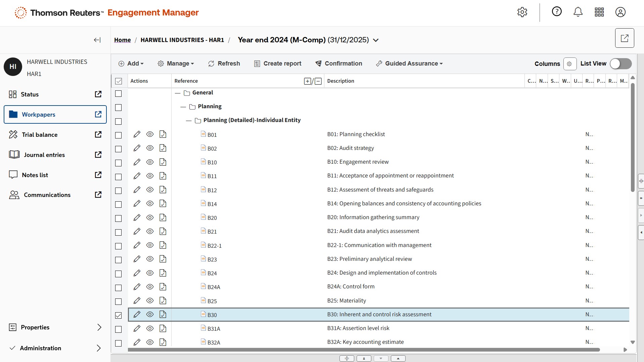Click the notifications bell icon
This screenshot has height=362, width=644.
(x=578, y=12)
